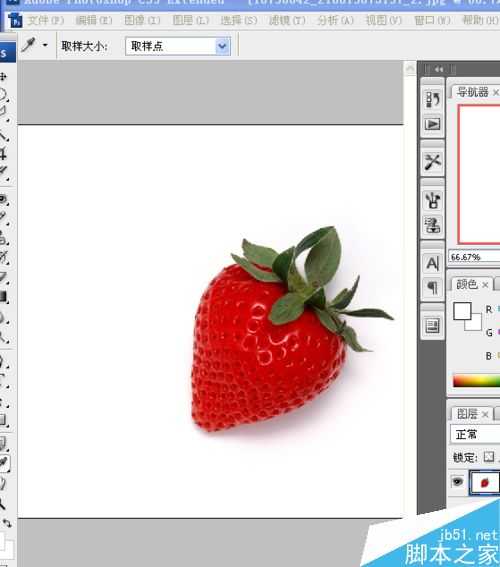The height and width of the screenshot is (567, 500).
Task: Toggle visibility eye of the strawberry layer
Action: click(x=458, y=481)
